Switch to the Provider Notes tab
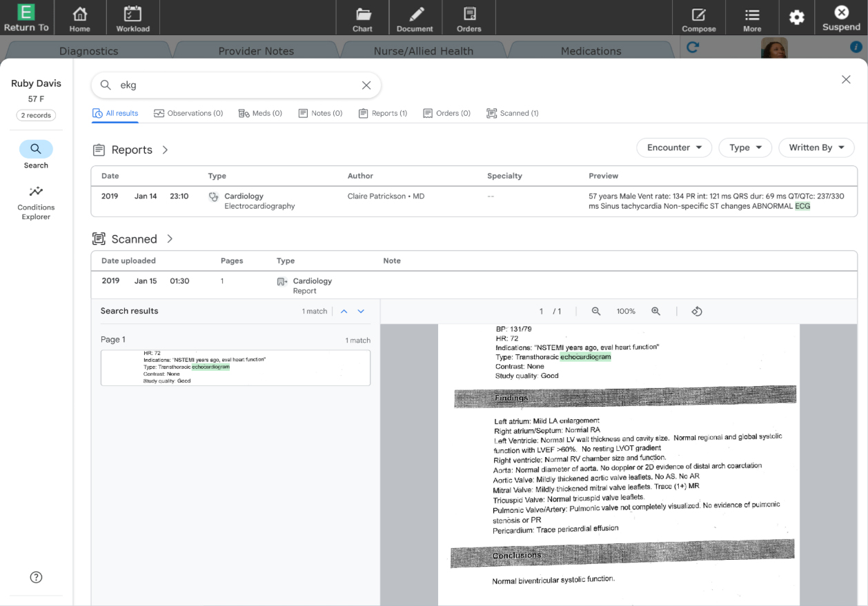The width and height of the screenshot is (868, 606). tap(256, 51)
